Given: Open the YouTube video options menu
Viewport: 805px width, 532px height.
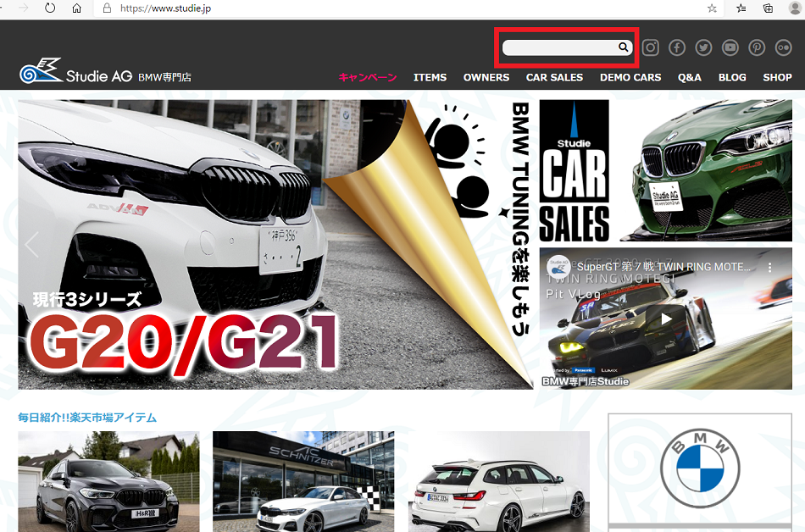Looking at the screenshot, I should pyautogui.click(x=769, y=268).
